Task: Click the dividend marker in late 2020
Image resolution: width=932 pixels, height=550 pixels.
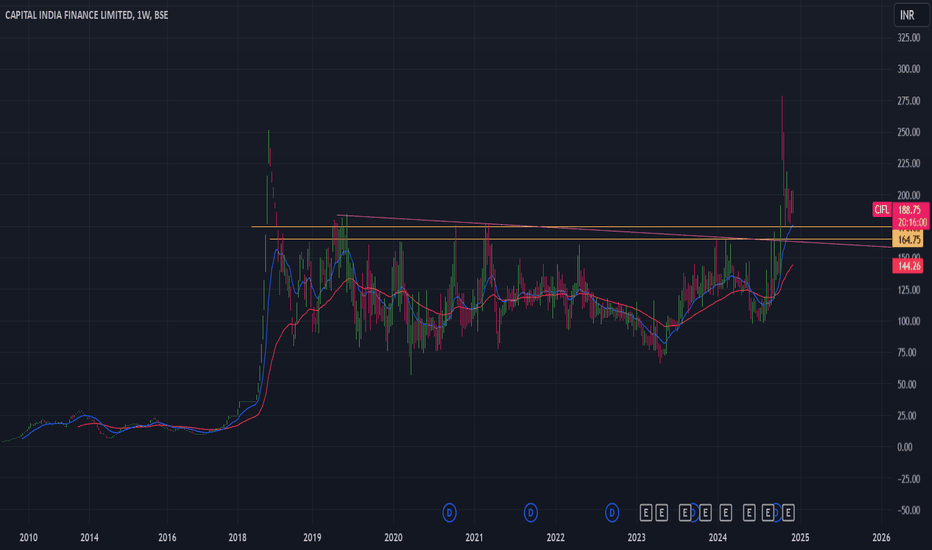Action: (x=449, y=512)
